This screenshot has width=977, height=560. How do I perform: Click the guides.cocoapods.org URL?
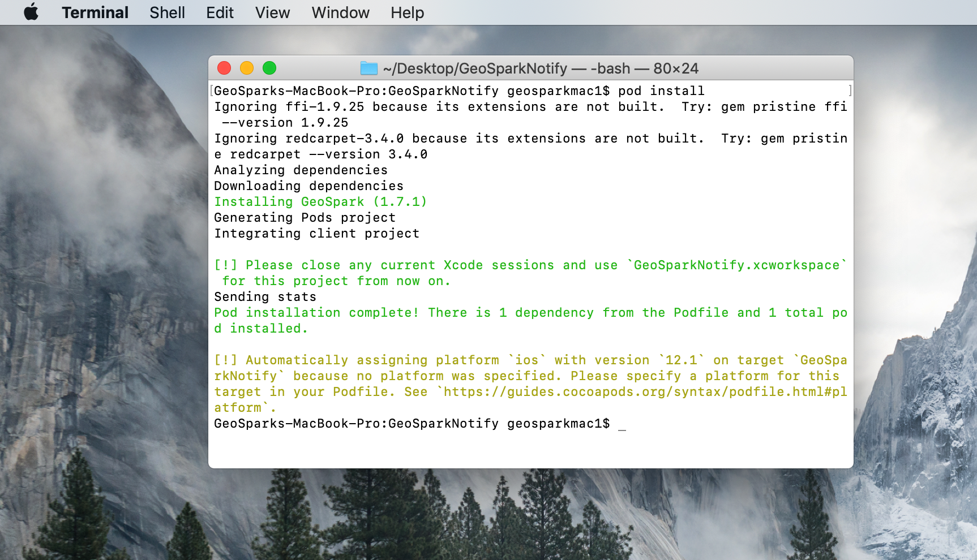[x=645, y=392]
